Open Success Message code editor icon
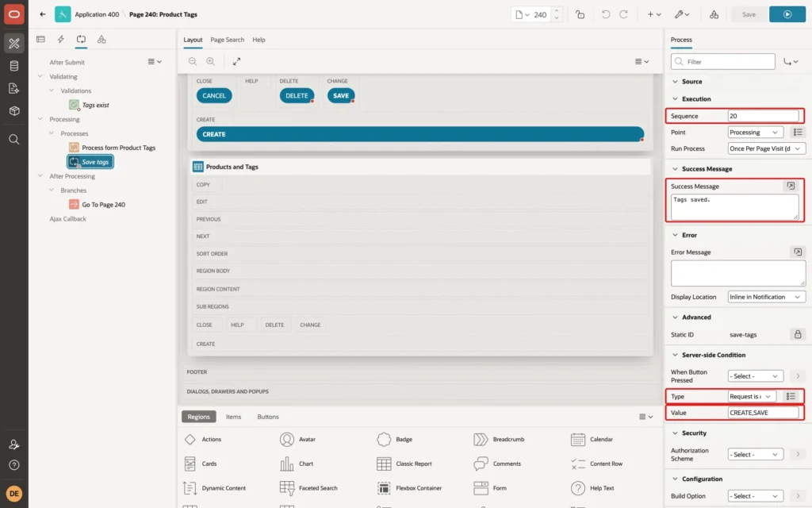 pyautogui.click(x=791, y=186)
